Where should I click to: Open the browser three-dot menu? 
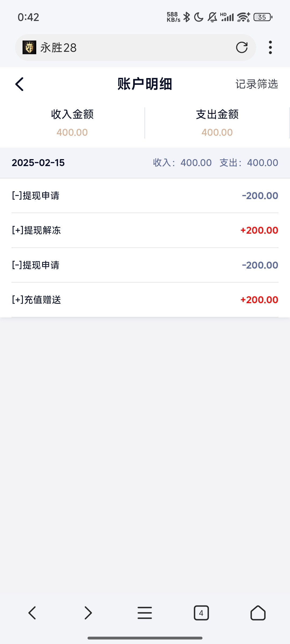(270, 47)
